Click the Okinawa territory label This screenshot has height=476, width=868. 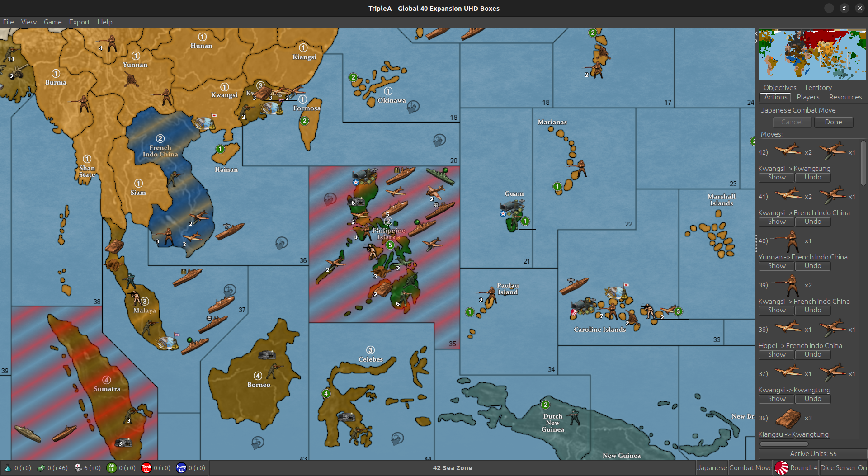click(392, 100)
